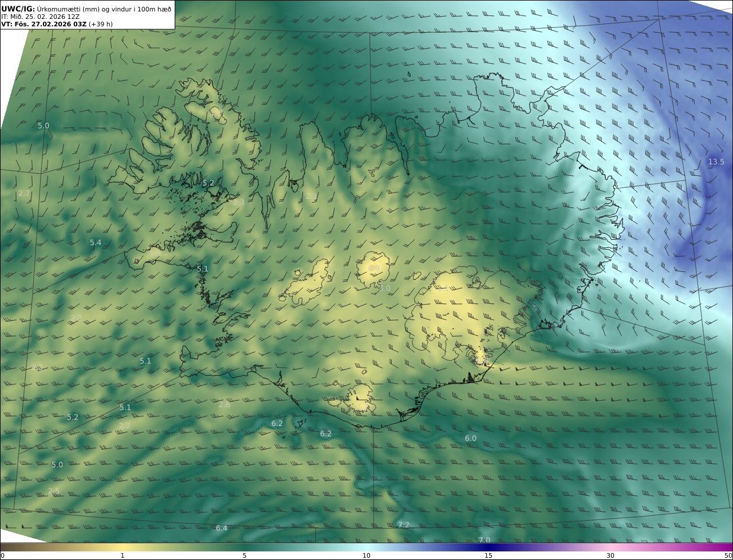The height and width of the screenshot is (560, 733).
Task: Click the '13.5' value label on the map
Action: (716, 162)
